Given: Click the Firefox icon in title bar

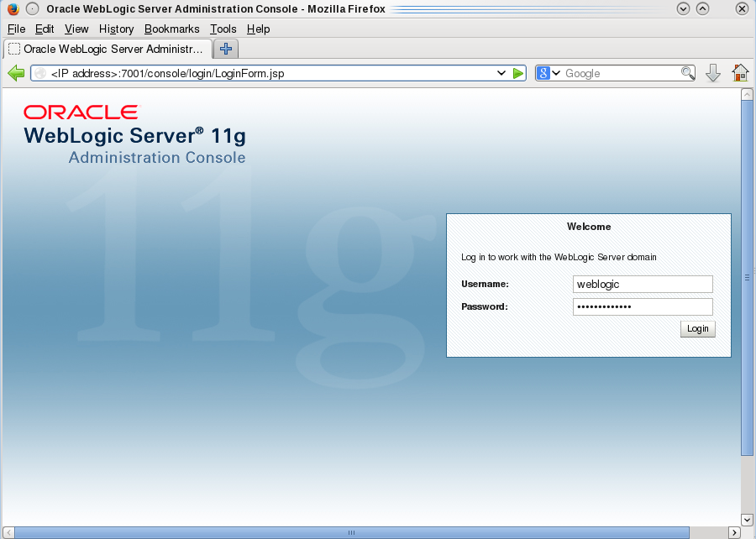Looking at the screenshot, I should (x=13, y=8).
